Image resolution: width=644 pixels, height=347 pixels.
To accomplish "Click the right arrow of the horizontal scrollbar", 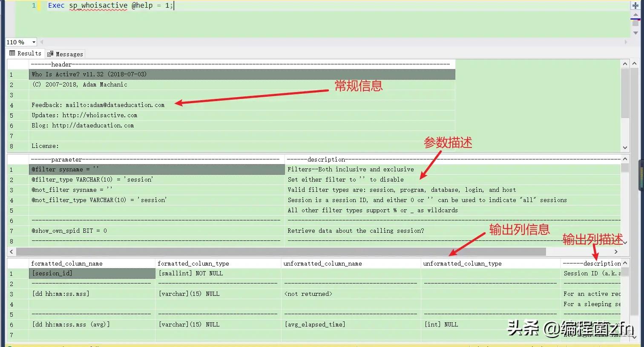I will tap(616, 252).
